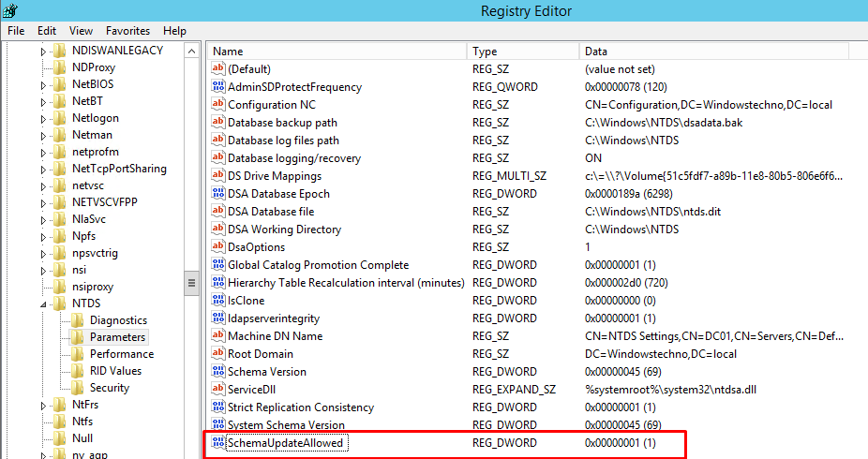The width and height of the screenshot is (868, 459).
Task: Click the Npfs folder icon
Action: [x=59, y=236]
